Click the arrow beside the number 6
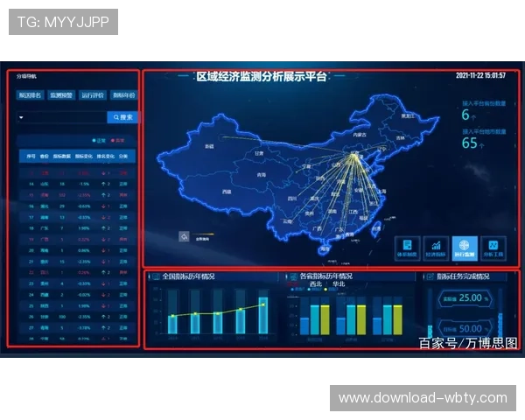 tap(473, 117)
